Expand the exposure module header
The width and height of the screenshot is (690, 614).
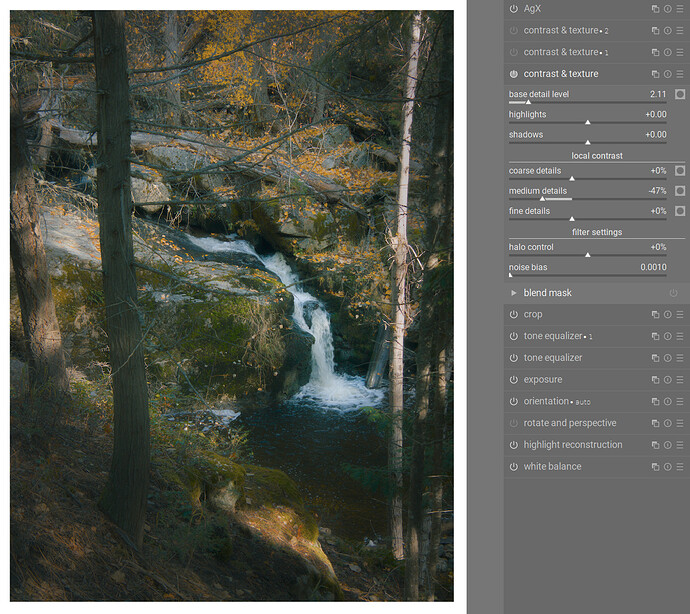coord(543,379)
